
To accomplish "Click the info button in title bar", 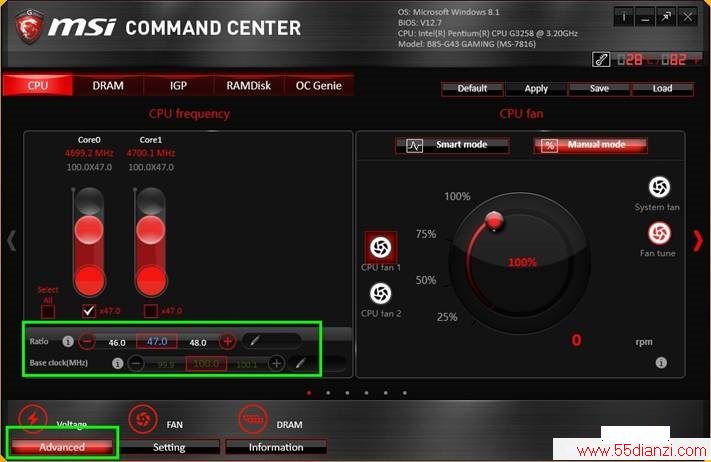I will tap(624, 17).
